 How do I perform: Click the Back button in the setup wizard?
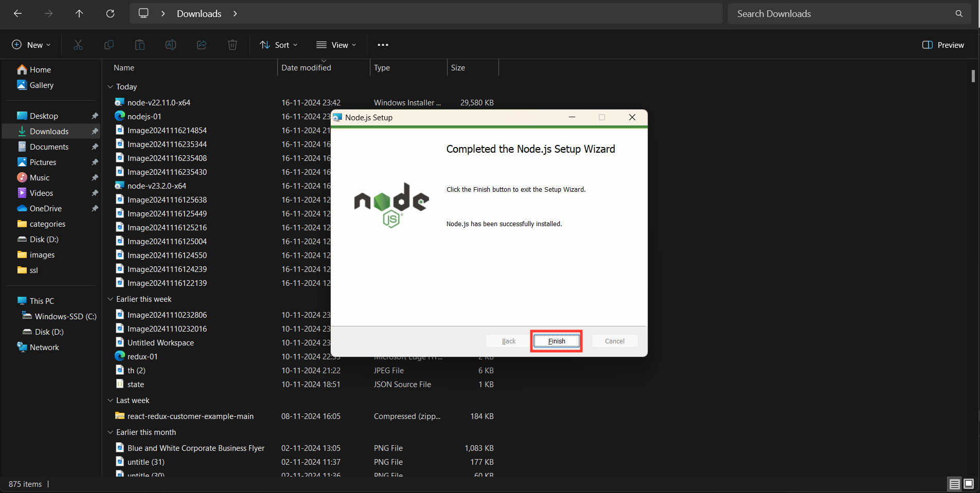(509, 341)
